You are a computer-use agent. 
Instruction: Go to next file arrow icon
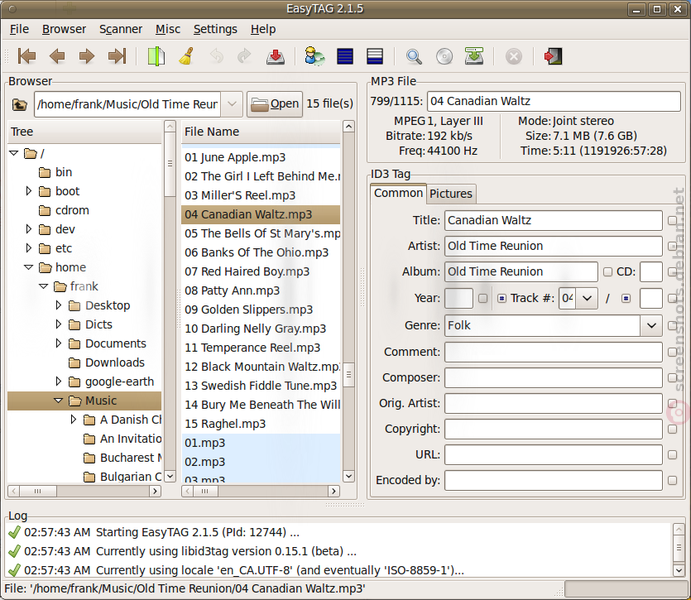tap(86, 56)
